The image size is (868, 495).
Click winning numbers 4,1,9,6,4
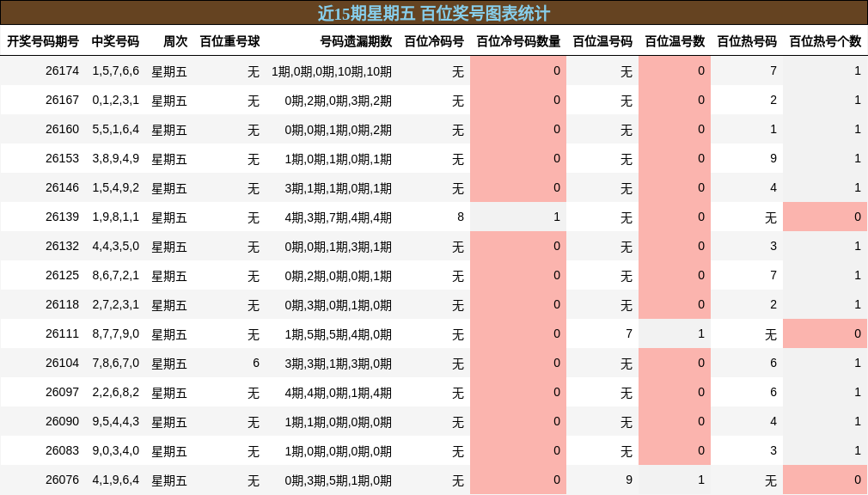pos(116,480)
